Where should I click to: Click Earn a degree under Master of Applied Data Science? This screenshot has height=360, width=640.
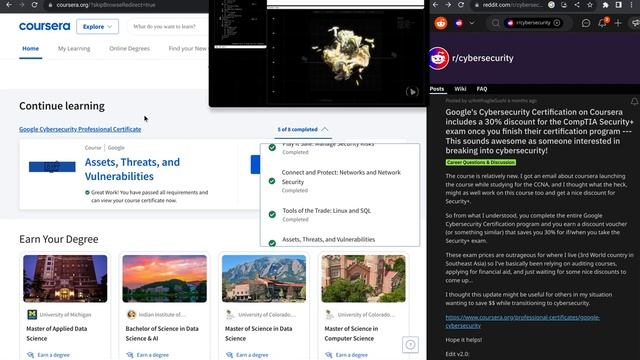(48, 355)
